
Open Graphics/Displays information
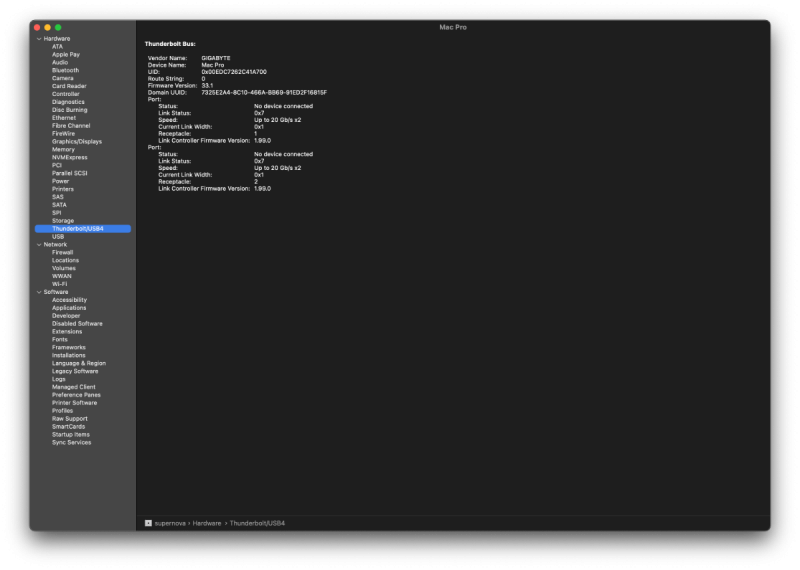tap(77, 141)
